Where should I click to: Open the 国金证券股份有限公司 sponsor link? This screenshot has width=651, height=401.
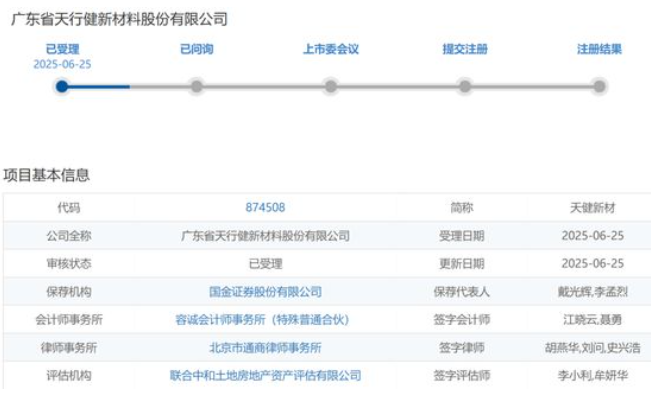[x=265, y=291]
